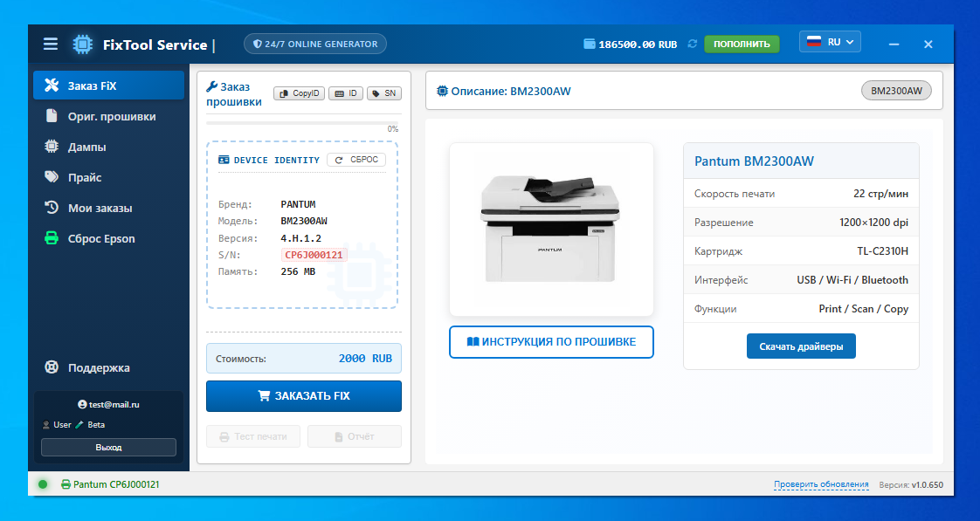
Task: Click version v1.0.650 text
Action: [x=928, y=484]
